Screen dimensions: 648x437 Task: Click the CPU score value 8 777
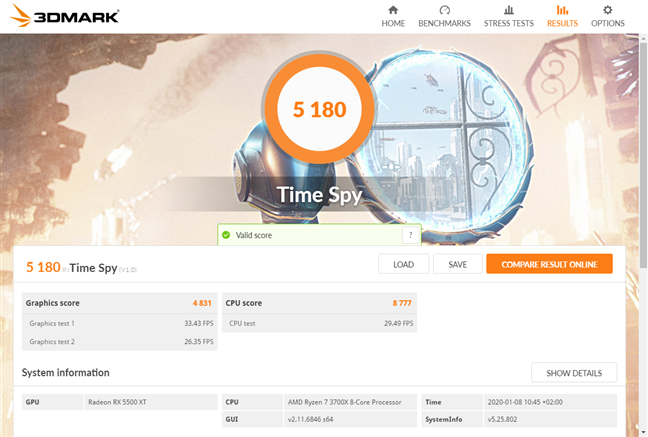point(402,303)
